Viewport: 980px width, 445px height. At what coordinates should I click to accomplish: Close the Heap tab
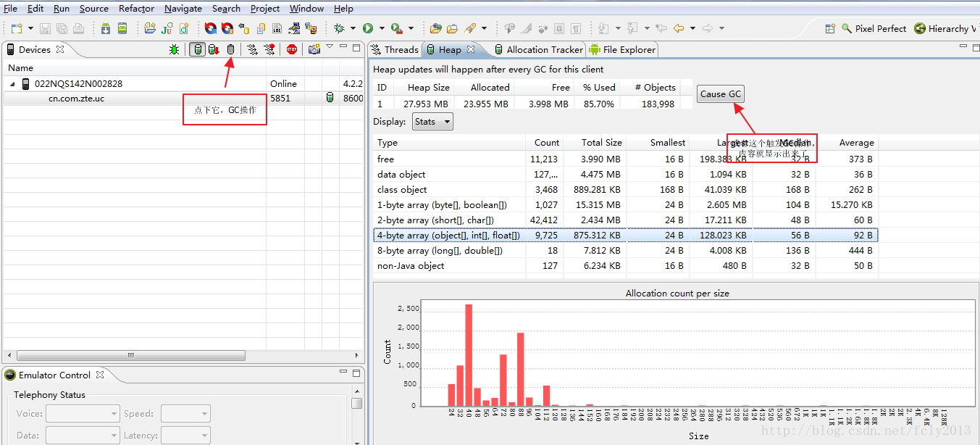(x=471, y=49)
